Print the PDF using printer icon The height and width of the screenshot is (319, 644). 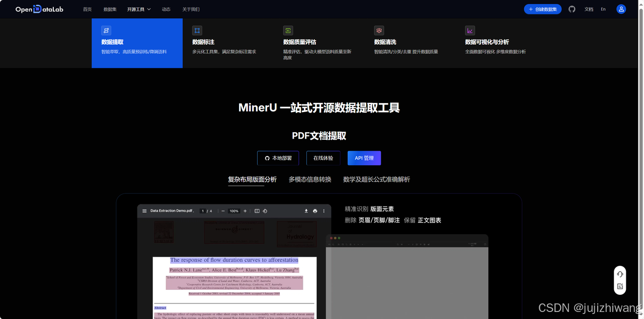coord(315,211)
